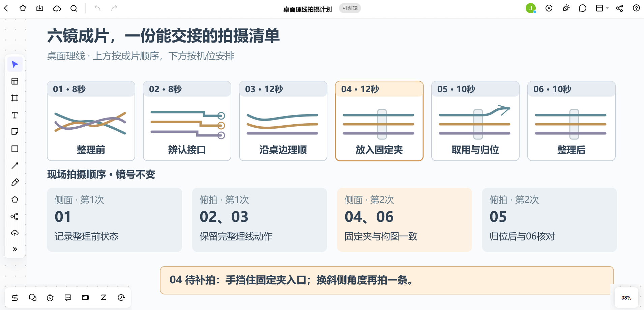Open search with magnifier icon
The width and height of the screenshot is (644, 310).
(74, 8)
